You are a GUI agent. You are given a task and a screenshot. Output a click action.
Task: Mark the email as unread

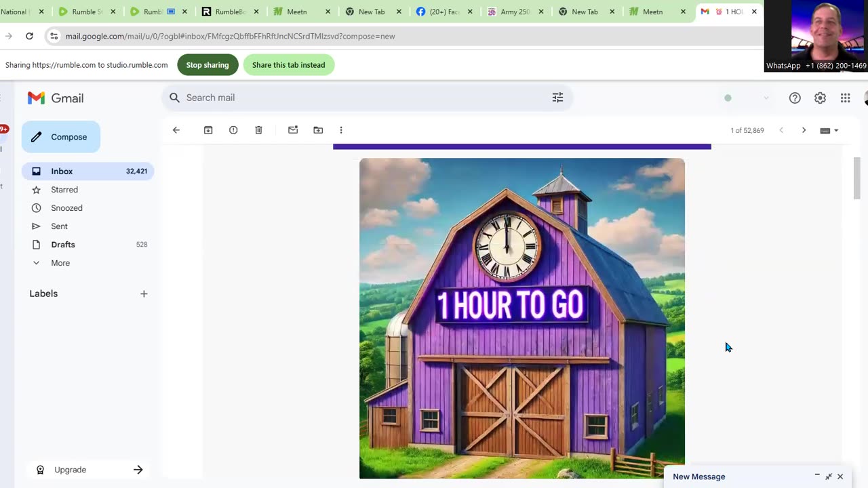tap(293, 130)
